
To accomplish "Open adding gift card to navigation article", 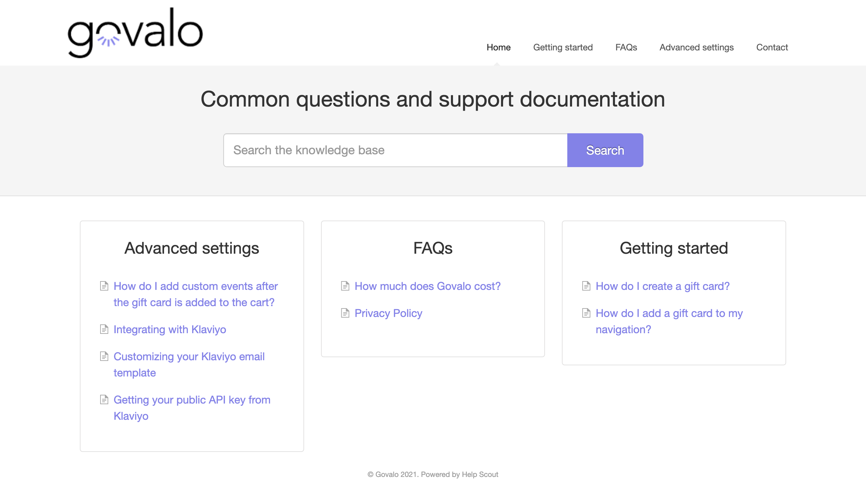I will (669, 321).
